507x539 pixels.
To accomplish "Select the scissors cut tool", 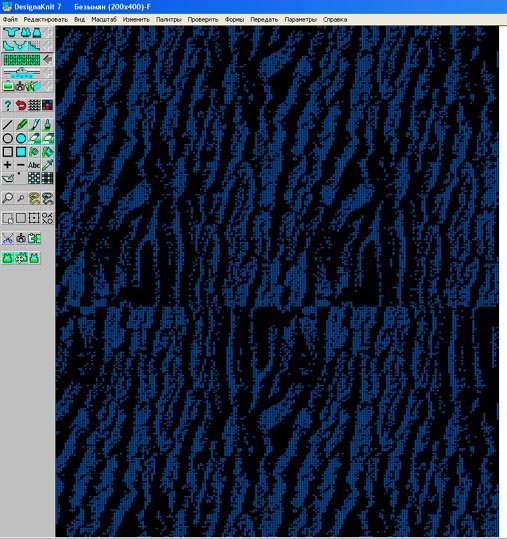I will tap(8, 238).
